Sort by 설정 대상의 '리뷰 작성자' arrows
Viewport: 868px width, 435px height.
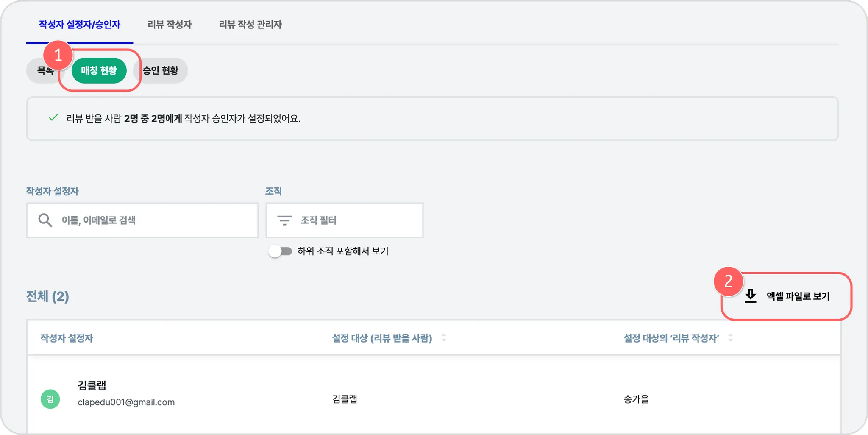pyautogui.click(x=730, y=338)
